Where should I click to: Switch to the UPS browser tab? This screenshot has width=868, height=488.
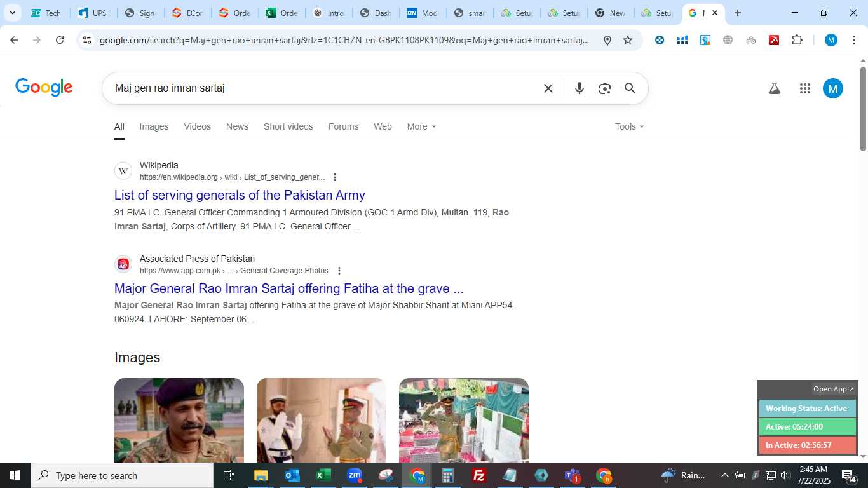click(93, 13)
